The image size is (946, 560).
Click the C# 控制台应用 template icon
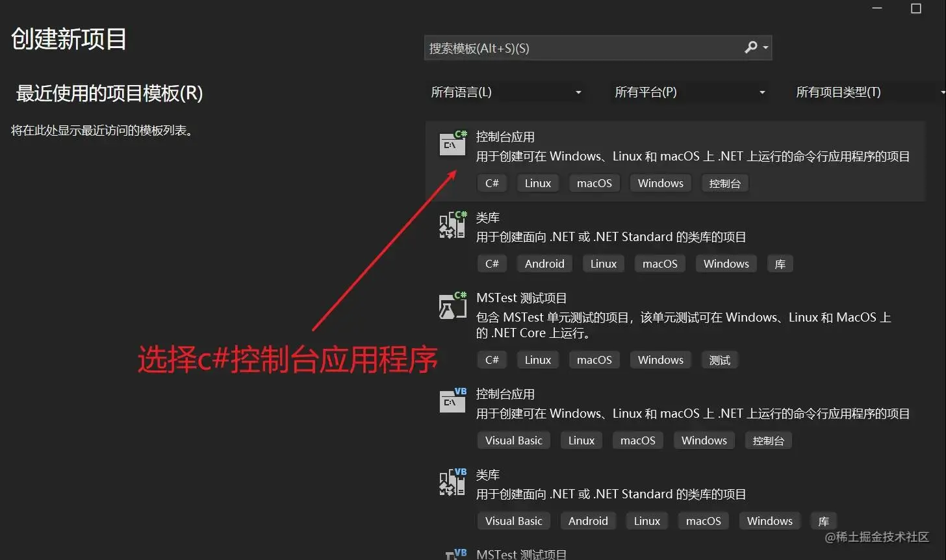[x=452, y=144]
